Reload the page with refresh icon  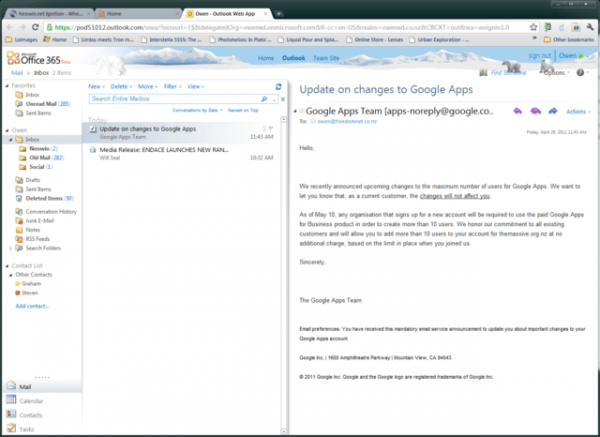35,27
